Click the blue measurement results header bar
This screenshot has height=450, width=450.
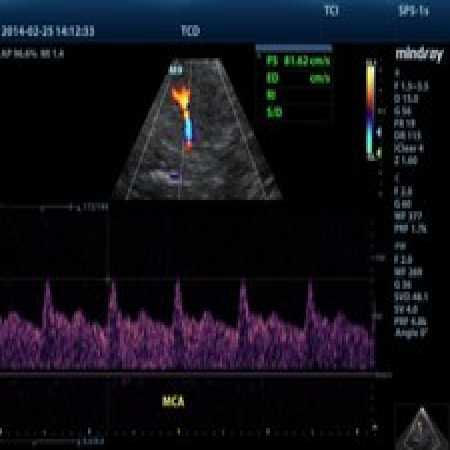(x=294, y=49)
